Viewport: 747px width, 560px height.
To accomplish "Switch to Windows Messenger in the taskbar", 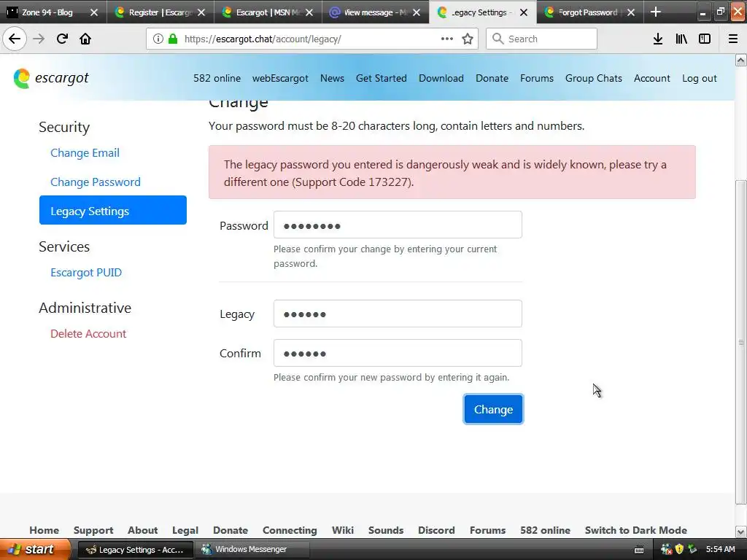I will click(x=252, y=550).
